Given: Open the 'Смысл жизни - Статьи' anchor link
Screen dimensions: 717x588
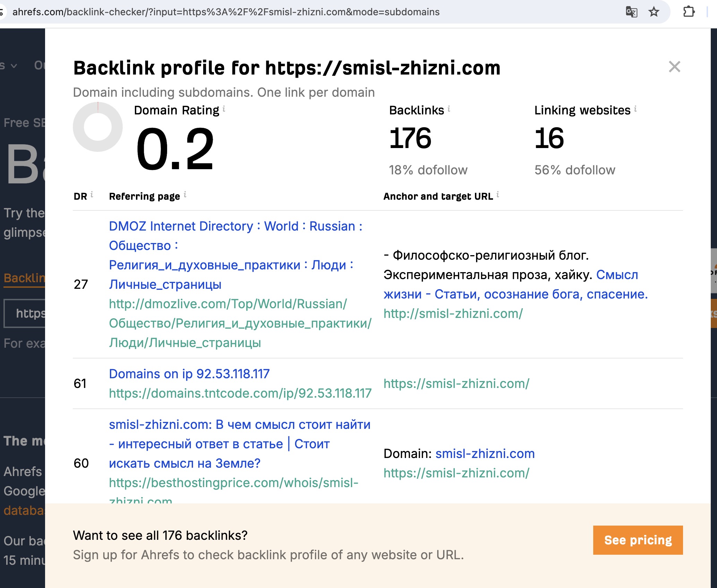Looking at the screenshot, I should pyautogui.click(x=515, y=294).
